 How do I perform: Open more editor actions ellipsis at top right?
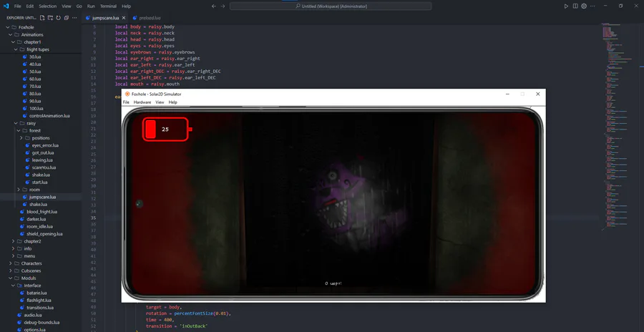(592, 6)
